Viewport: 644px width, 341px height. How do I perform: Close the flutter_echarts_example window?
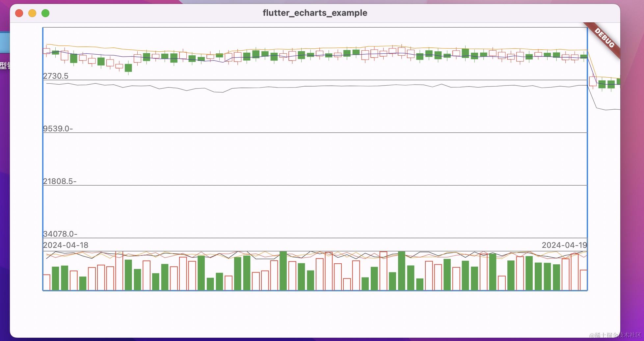tap(19, 13)
